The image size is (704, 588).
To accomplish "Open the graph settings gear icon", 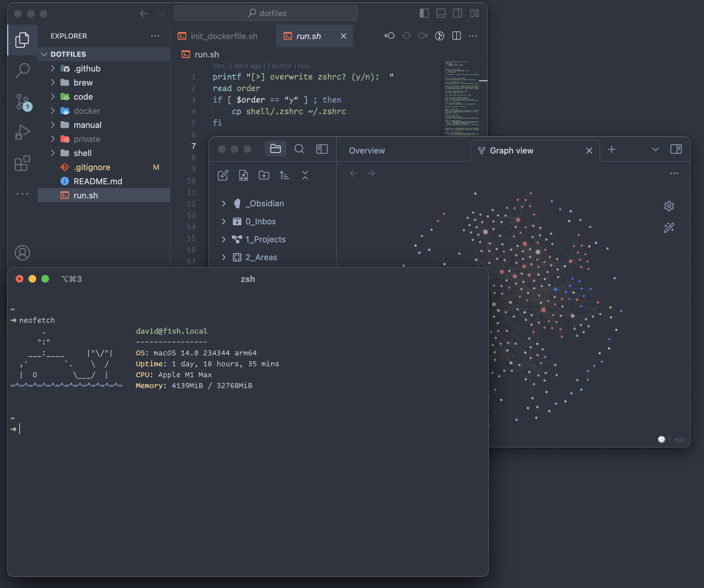I will [669, 206].
